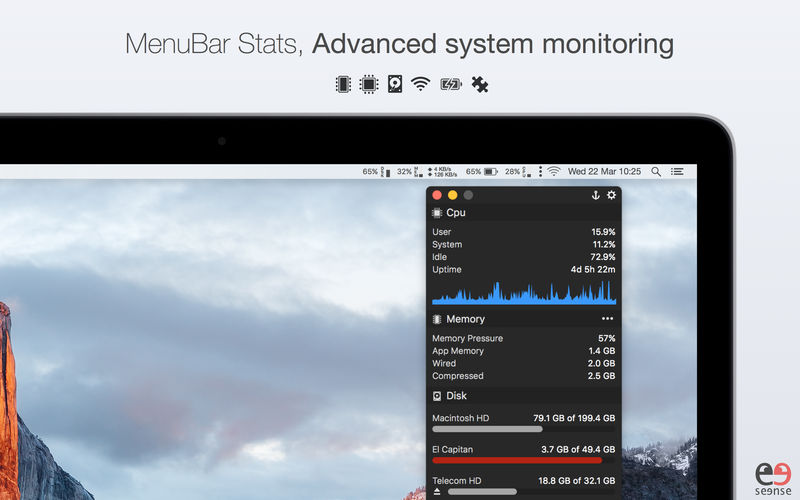Click the El Capitan disk name

[452, 449]
